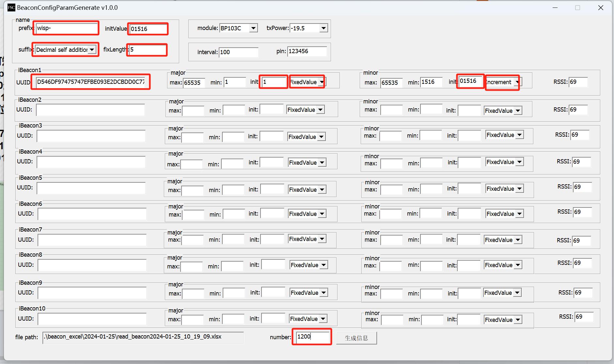614x364 pixels.
Task: Open the module BP103C dropdown
Action: click(x=253, y=28)
